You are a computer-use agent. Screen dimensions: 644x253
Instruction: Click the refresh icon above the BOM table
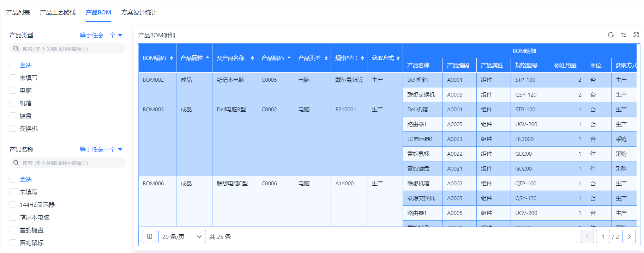(611, 35)
